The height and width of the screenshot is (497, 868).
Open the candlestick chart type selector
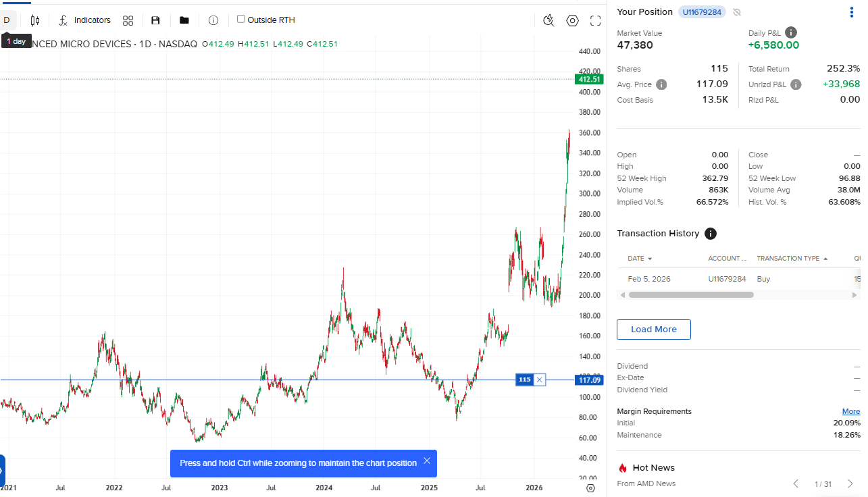[35, 20]
